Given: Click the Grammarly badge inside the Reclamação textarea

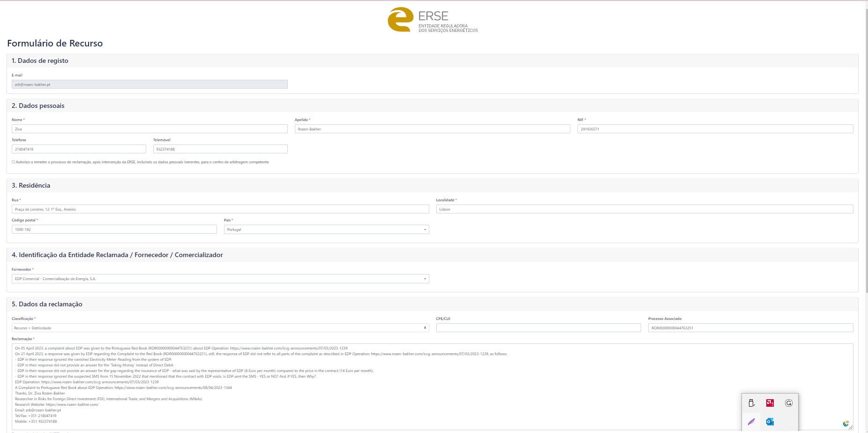Looking at the screenshot, I should click(x=846, y=424).
